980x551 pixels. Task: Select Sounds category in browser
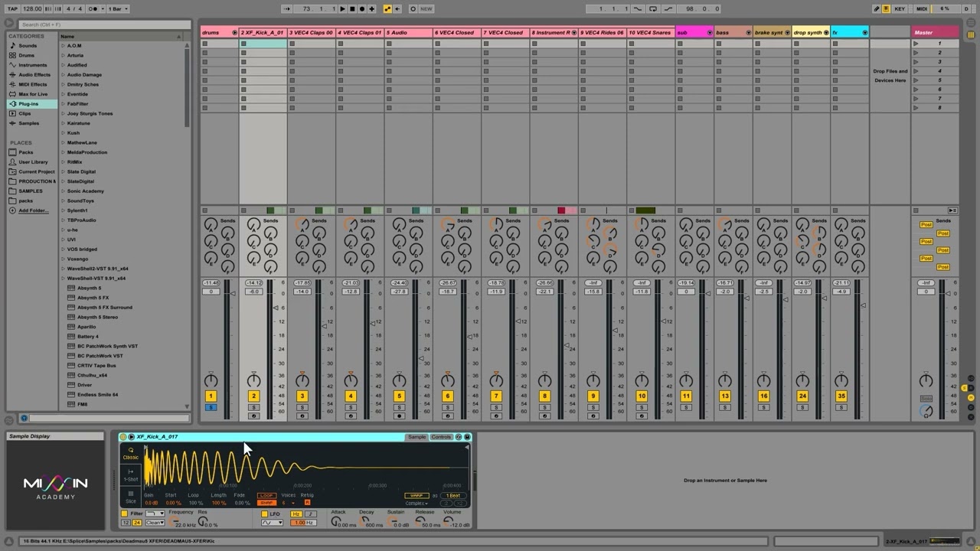[28, 46]
